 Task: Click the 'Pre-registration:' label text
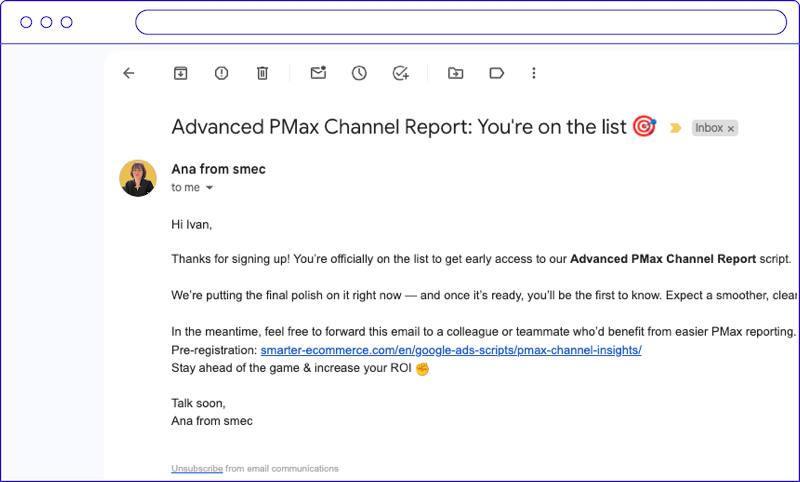[x=214, y=350]
